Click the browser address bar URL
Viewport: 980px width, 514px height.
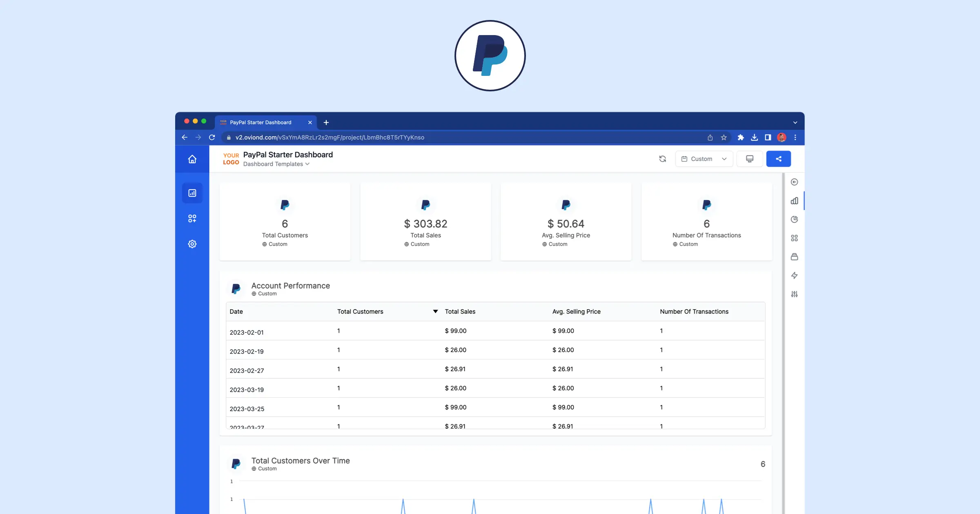tap(330, 137)
